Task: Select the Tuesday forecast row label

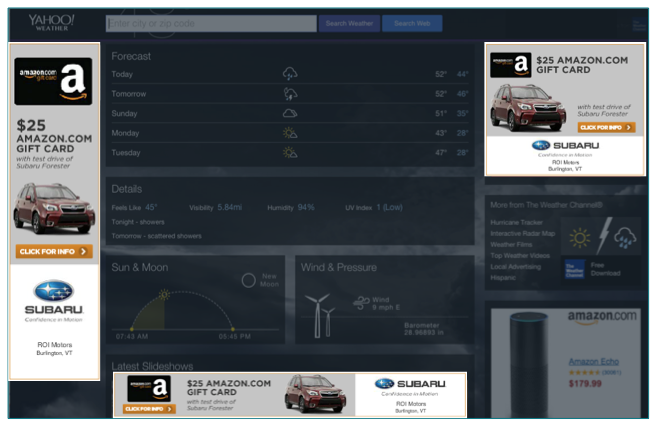Action: tap(126, 153)
